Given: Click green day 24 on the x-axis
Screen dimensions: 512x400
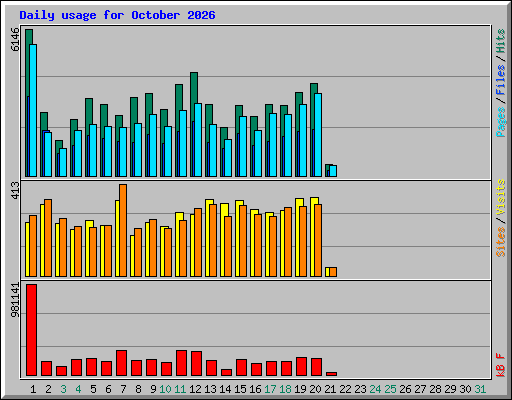Looking at the screenshot, I should [x=375, y=389].
